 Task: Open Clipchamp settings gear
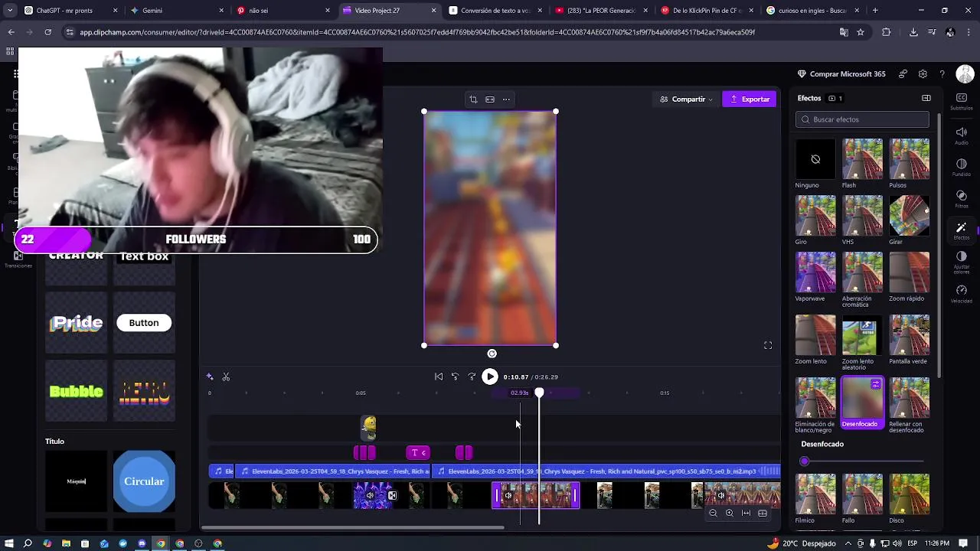(x=923, y=74)
